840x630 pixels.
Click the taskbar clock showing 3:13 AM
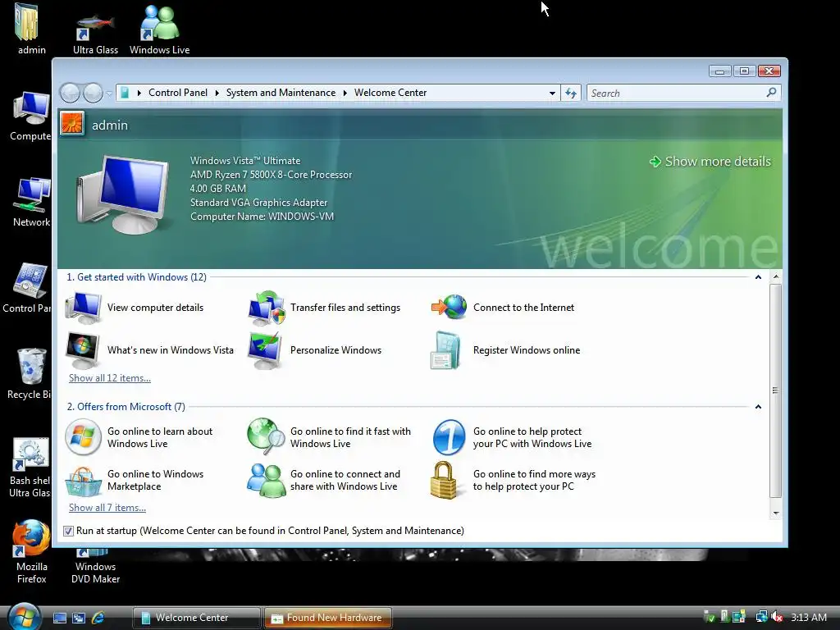click(x=809, y=618)
